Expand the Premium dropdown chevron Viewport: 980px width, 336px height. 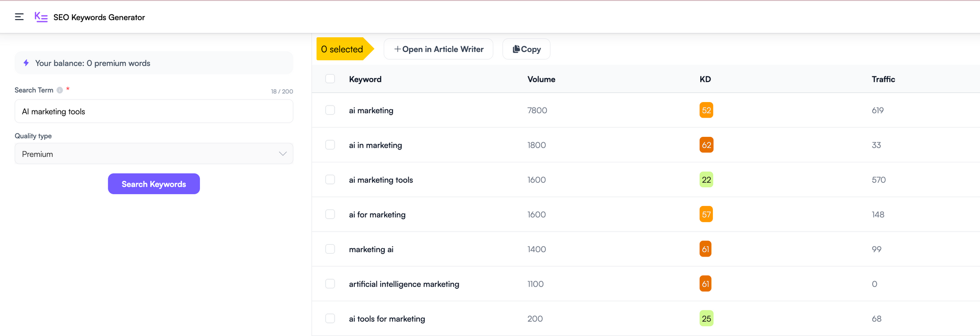283,154
